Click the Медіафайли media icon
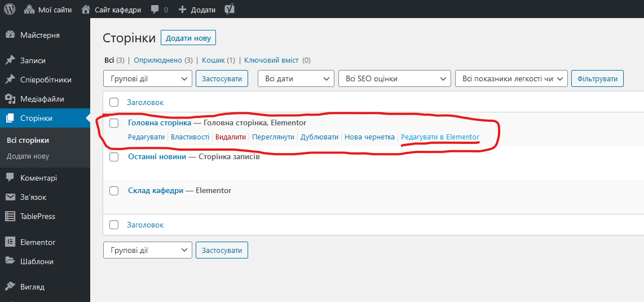 (10, 99)
